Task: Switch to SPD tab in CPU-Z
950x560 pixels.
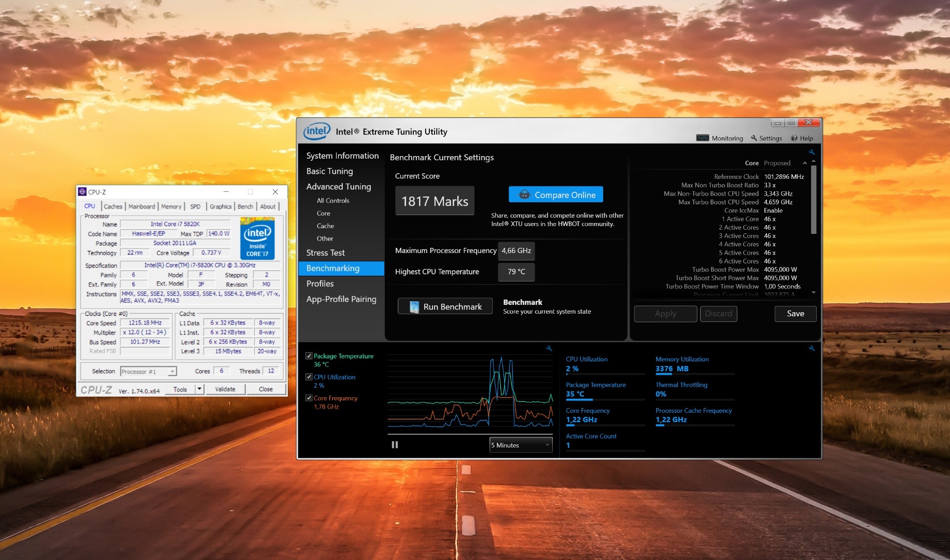Action: point(195,206)
